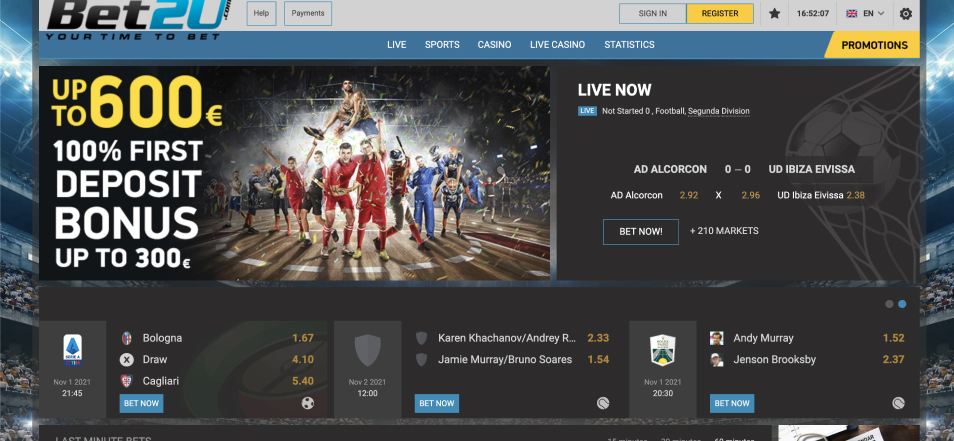Open the EN language dropdown
Image resolution: width=954 pixels, height=441 pixels.
(873, 13)
